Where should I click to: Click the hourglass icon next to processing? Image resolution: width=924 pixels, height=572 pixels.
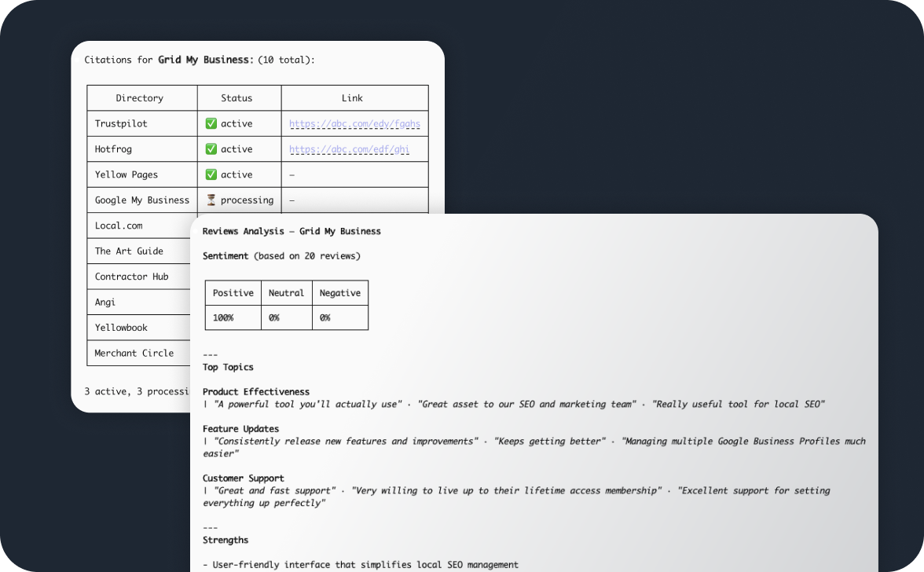click(211, 200)
